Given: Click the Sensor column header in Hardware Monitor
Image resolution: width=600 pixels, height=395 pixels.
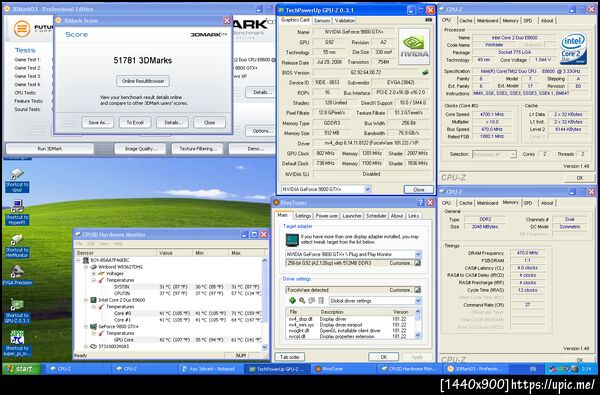Looking at the screenshot, I should click(x=116, y=253).
